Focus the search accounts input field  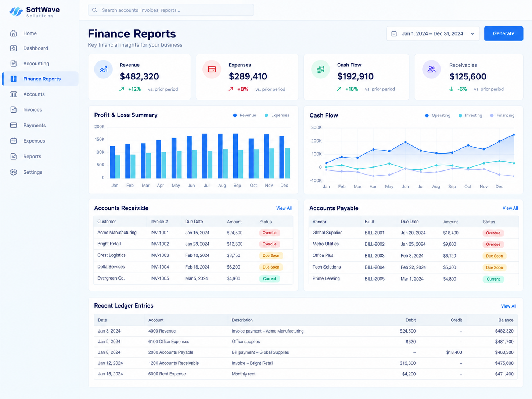(171, 10)
